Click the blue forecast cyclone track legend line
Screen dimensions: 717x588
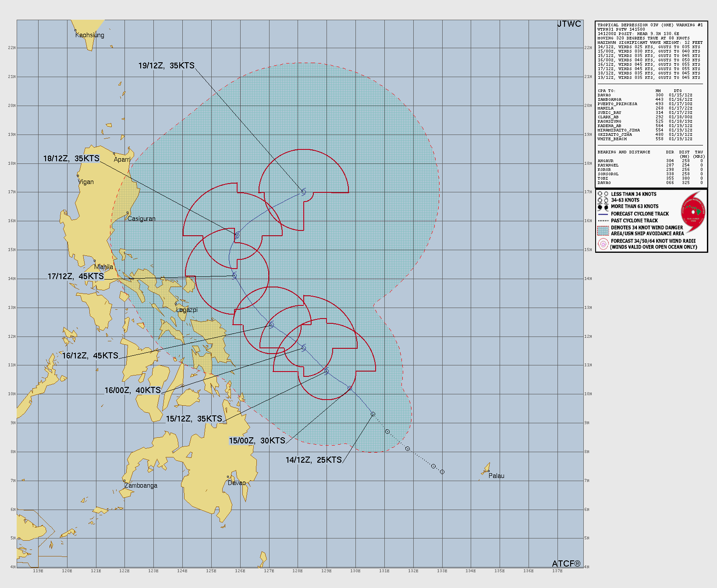point(603,214)
